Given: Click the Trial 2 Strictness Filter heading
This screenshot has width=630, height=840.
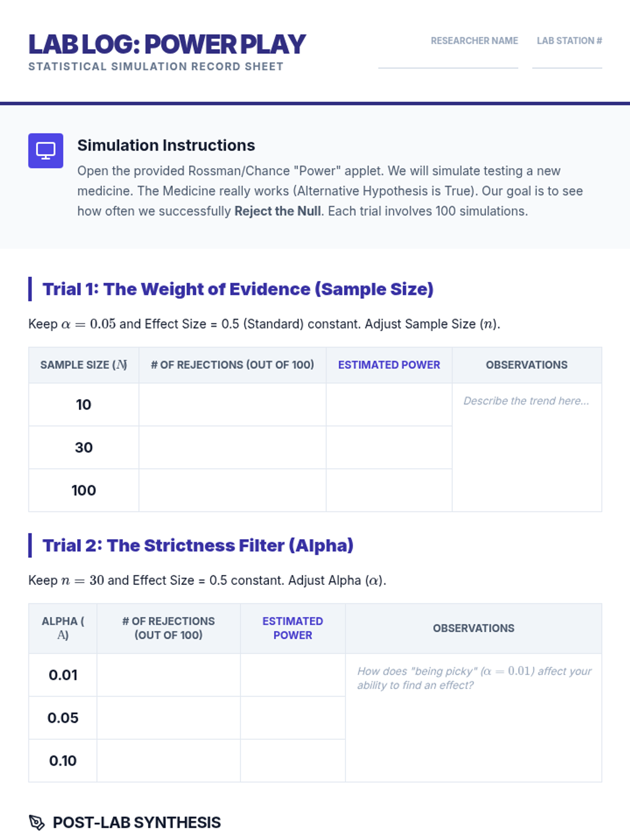Looking at the screenshot, I should point(198,545).
